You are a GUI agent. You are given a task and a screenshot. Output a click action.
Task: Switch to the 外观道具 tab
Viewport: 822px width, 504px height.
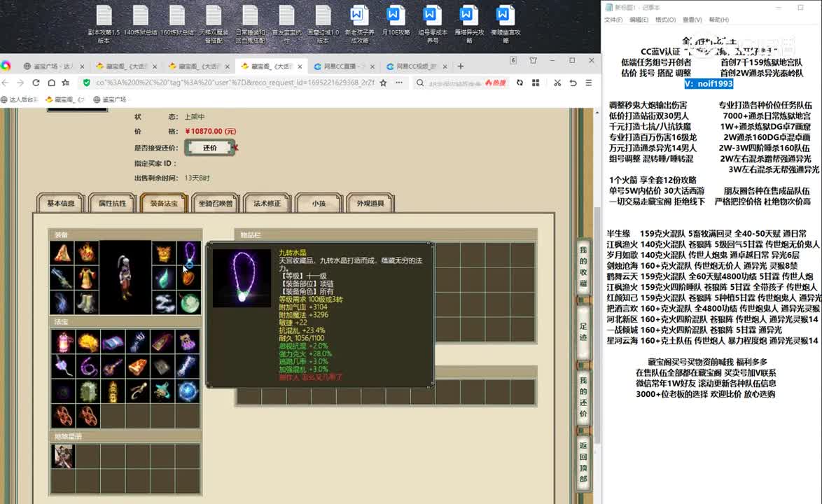pos(370,203)
